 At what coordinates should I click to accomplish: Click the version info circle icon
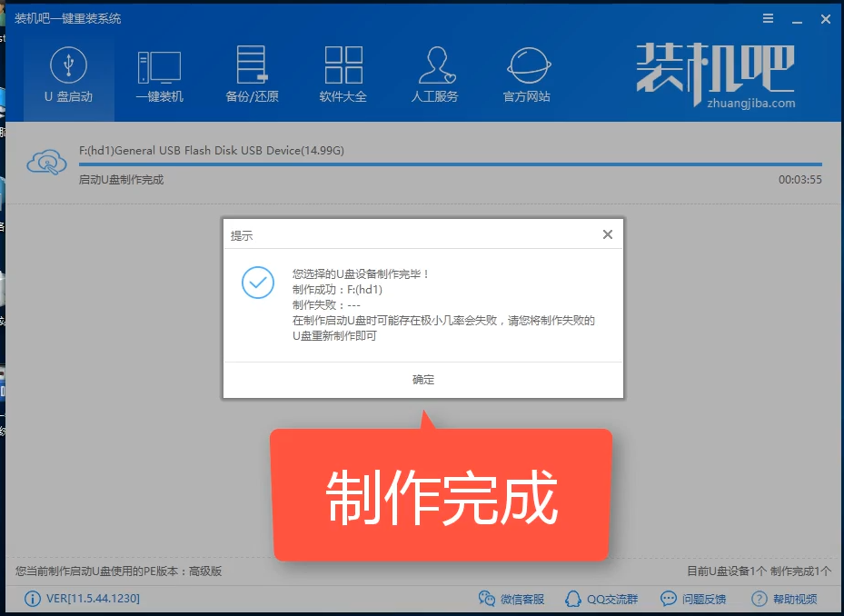(x=34, y=599)
